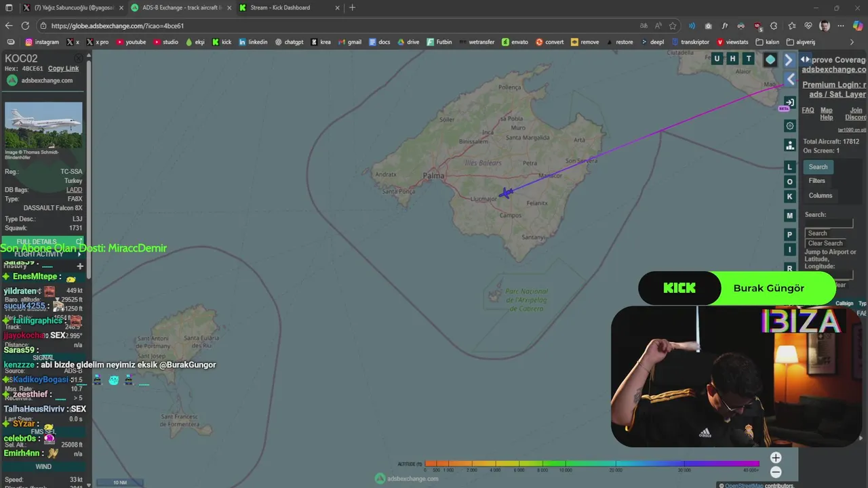Open the viewstats bookmark
The height and width of the screenshot is (488, 868).
pos(732,42)
